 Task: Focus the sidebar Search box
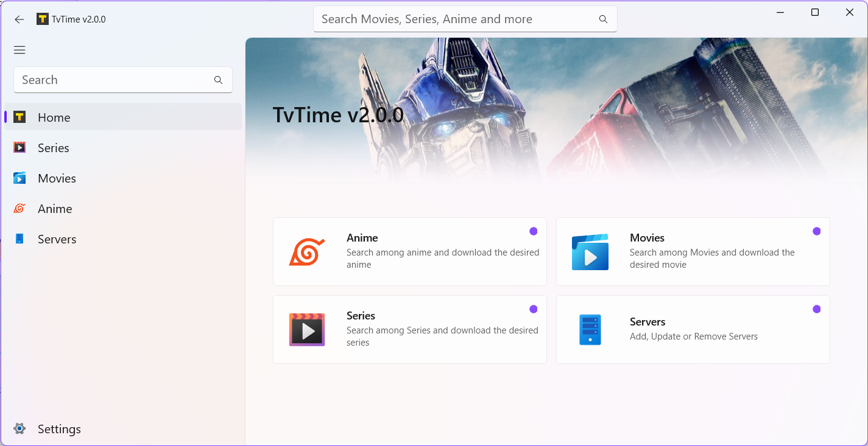123,80
